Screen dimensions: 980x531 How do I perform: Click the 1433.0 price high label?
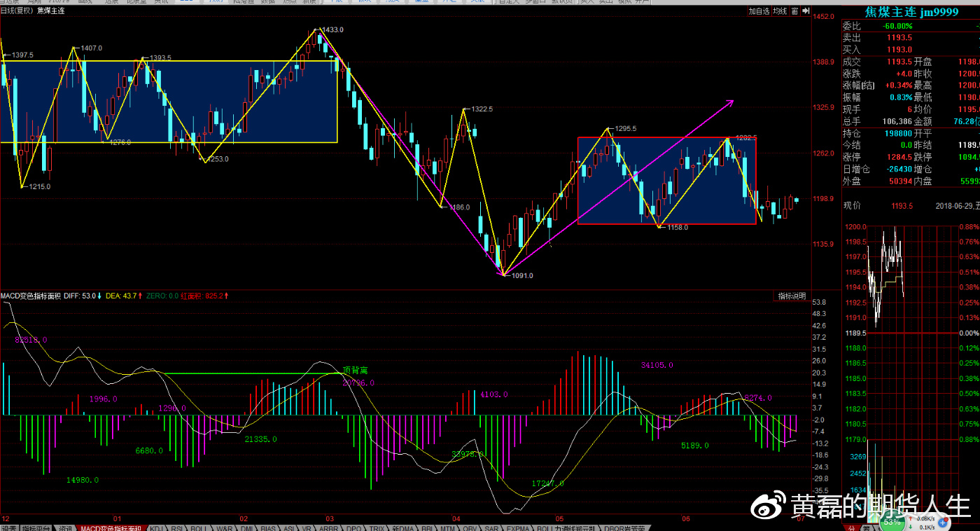tap(332, 29)
